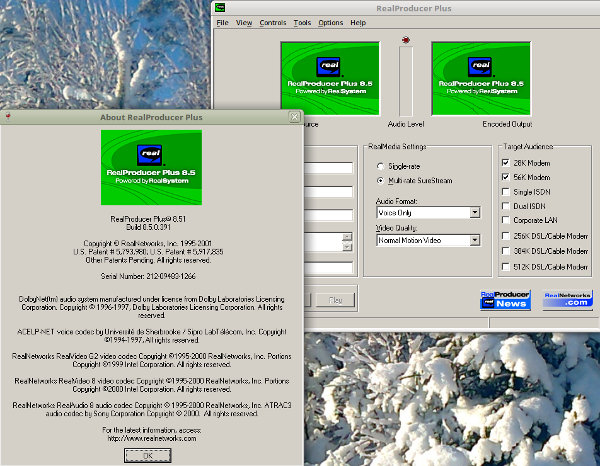This screenshot has width=600, height=466.
Task: Open the Tools menu
Action: [x=302, y=23]
